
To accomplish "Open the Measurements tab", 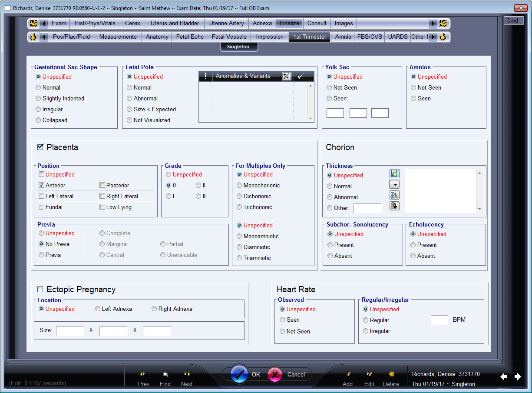I will pos(118,37).
